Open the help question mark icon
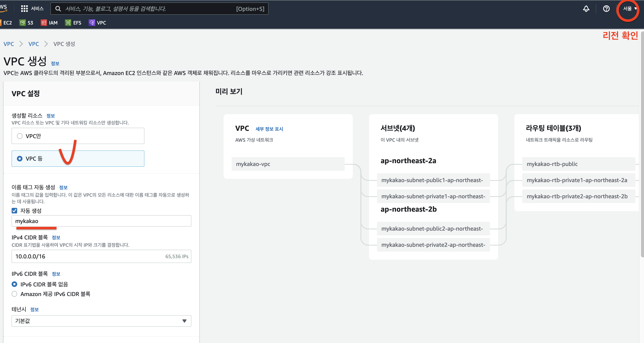Screen dimensions: 644x343 pyautogui.click(x=606, y=9)
